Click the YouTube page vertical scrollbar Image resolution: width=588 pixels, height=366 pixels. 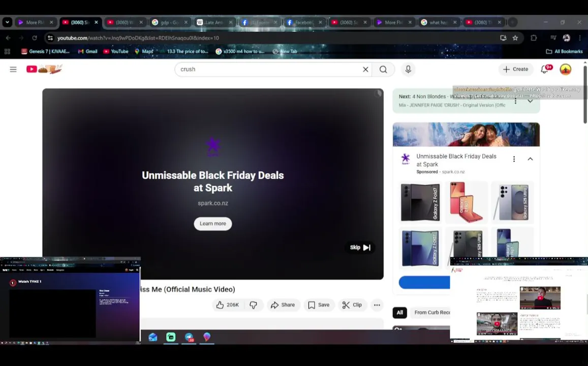click(x=585, y=95)
